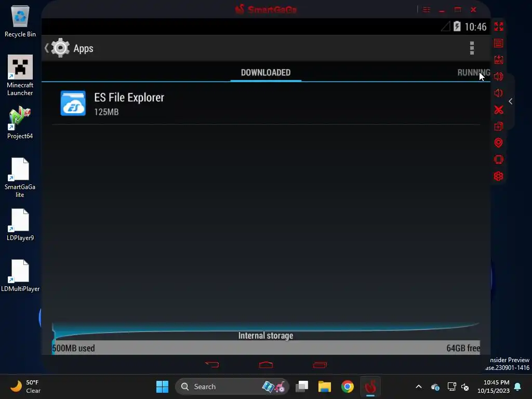The width and height of the screenshot is (532, 399).
Task: Tap the Android home button
Action: 266,365
